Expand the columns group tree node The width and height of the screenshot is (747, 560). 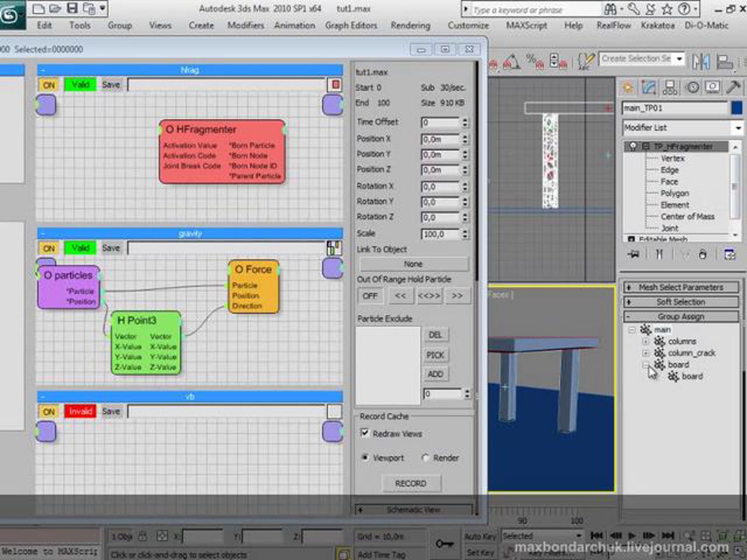click(645, 342)
